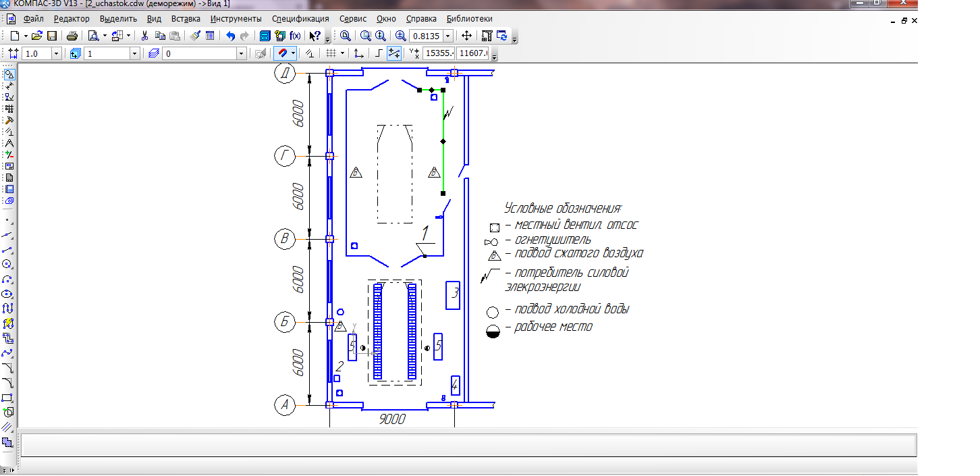
Task: Print the document
Action: [72, 36]
